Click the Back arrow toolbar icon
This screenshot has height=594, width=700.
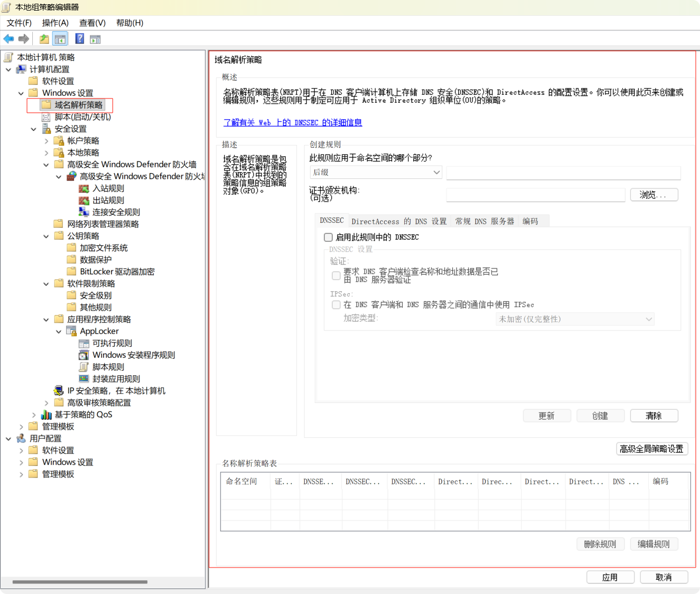click(8, 39)
